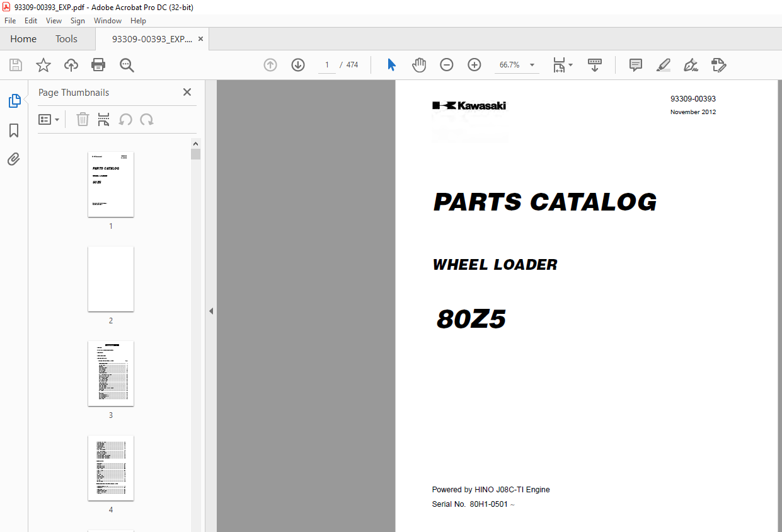Click the thumbnails panel scrollbar thumb

[195, 154]
